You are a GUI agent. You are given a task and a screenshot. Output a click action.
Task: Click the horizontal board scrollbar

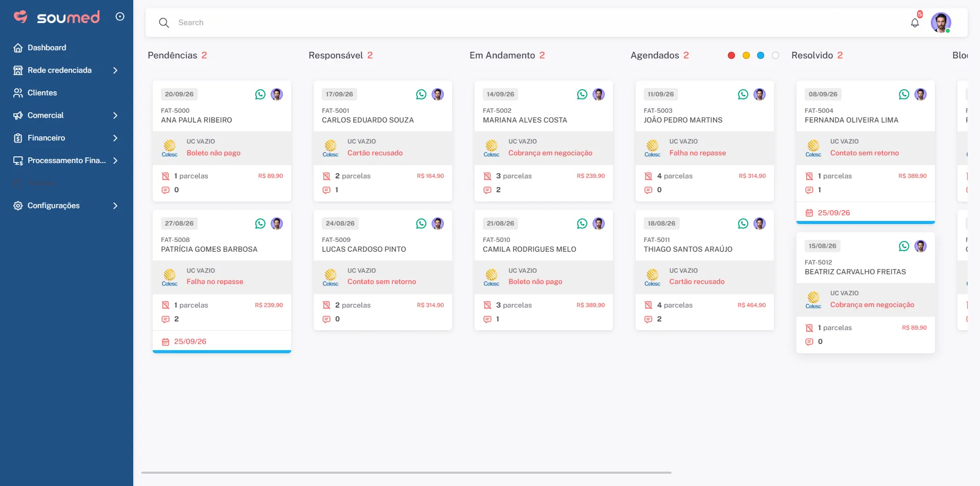(x=406, y=472)
